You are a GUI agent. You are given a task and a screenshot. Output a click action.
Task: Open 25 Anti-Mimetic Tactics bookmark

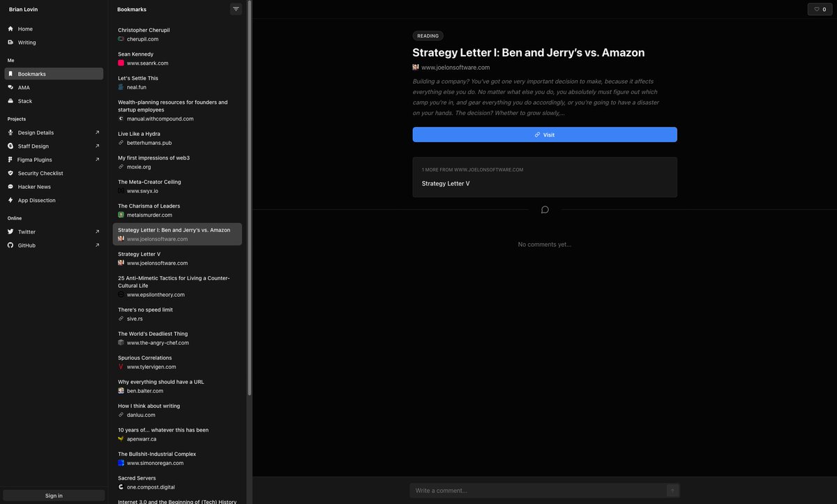pos(177,286)
